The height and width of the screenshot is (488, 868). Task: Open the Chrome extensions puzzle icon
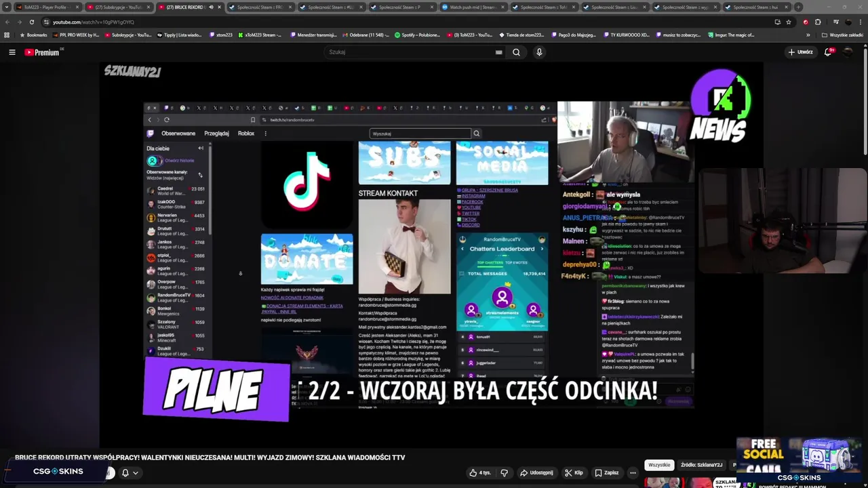coord(818,22)
